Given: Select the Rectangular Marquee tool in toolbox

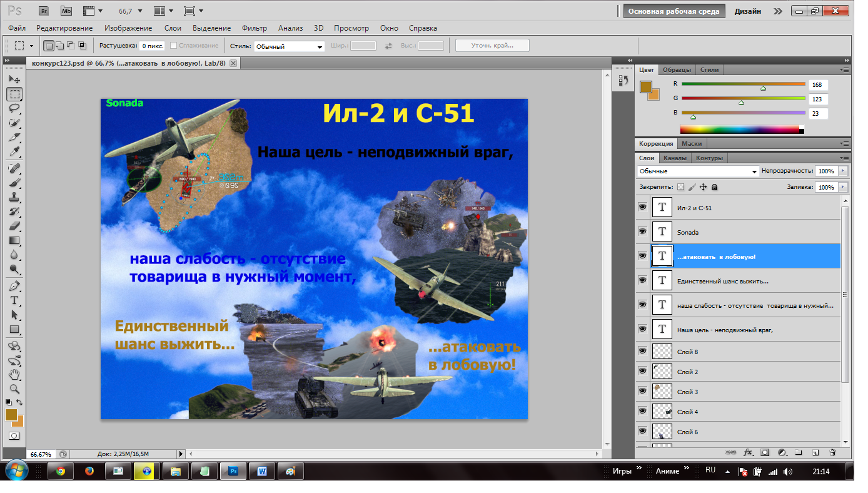Looking at the screenshot, I should (14, 94).
